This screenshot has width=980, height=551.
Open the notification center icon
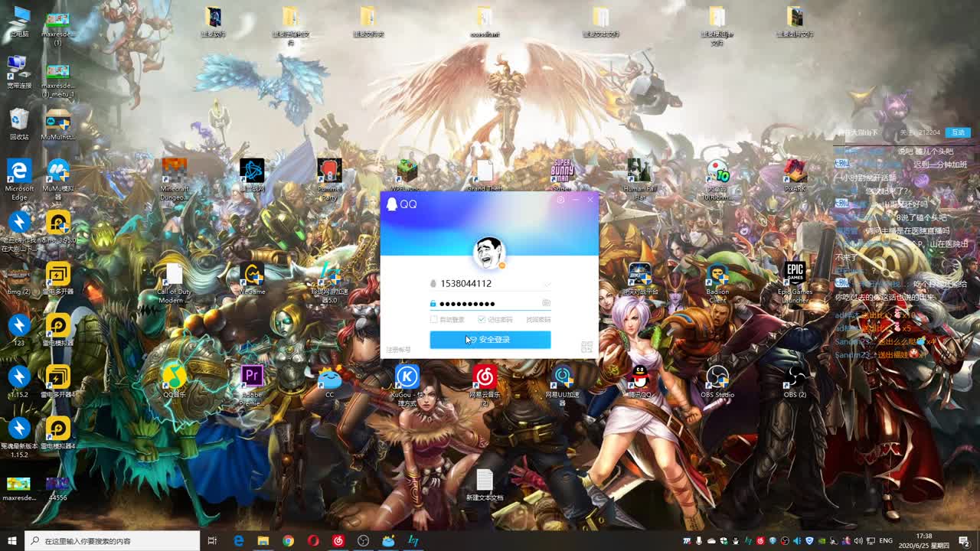(x=964, y=541)
